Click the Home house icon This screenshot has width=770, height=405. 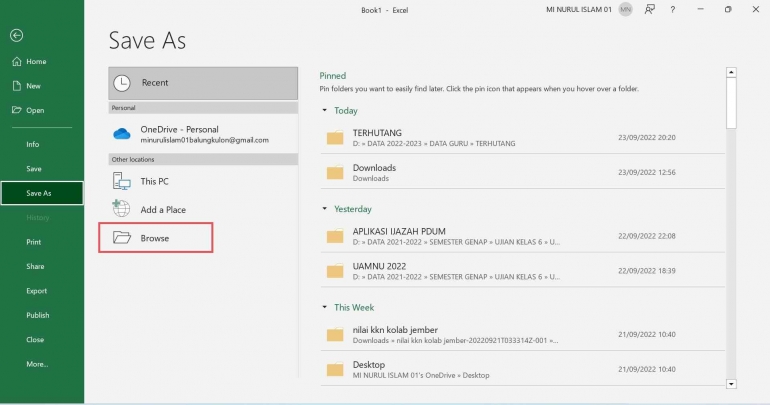pos(17,61)
